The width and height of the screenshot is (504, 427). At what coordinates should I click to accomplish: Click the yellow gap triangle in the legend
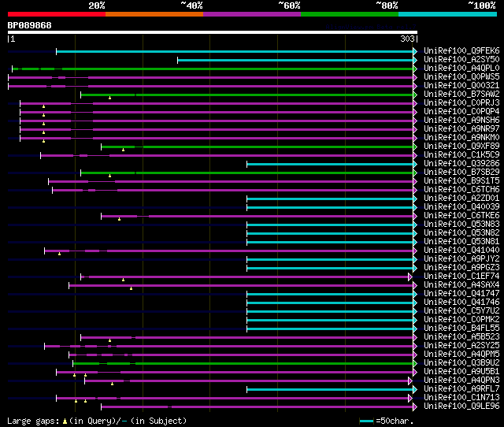click(65, 421)
